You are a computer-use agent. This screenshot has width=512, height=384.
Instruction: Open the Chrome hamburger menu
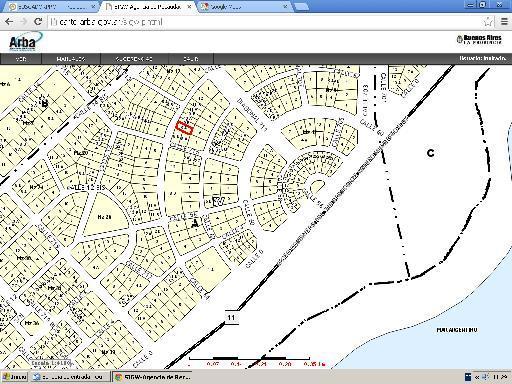click(504, 22)
